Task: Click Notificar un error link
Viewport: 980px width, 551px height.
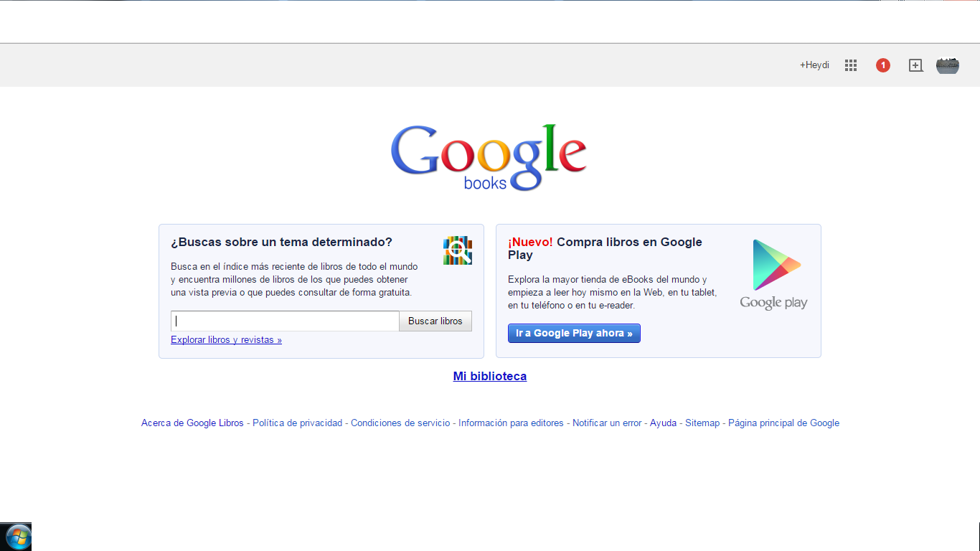Action: [607, 423]
